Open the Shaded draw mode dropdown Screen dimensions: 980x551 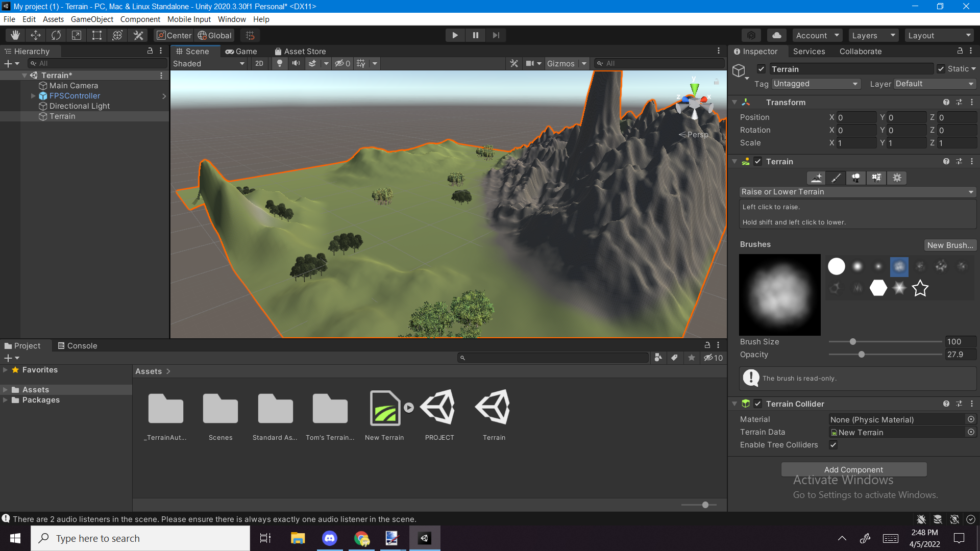(209, 63)
